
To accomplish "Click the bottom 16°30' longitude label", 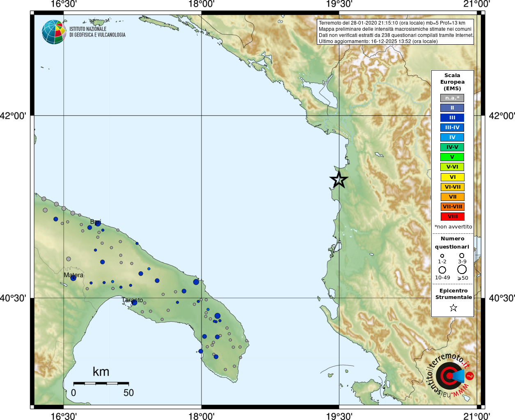I will coord(64,416).
